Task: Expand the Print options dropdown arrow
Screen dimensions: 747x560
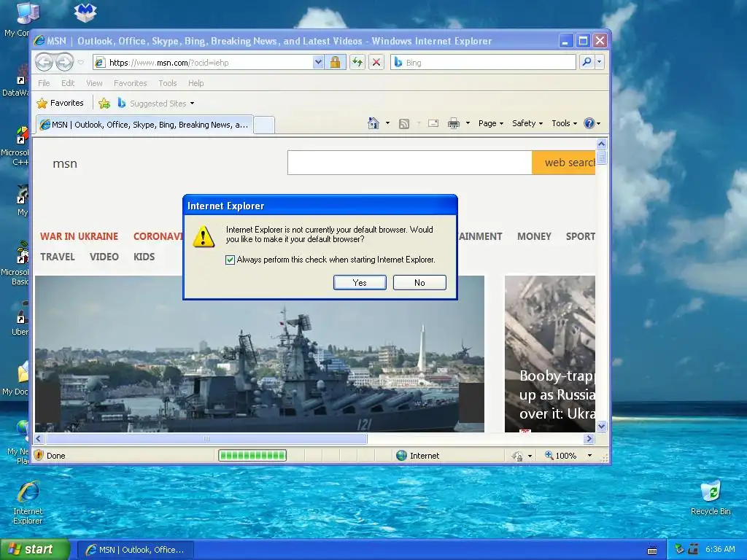Action: (468, 123)
